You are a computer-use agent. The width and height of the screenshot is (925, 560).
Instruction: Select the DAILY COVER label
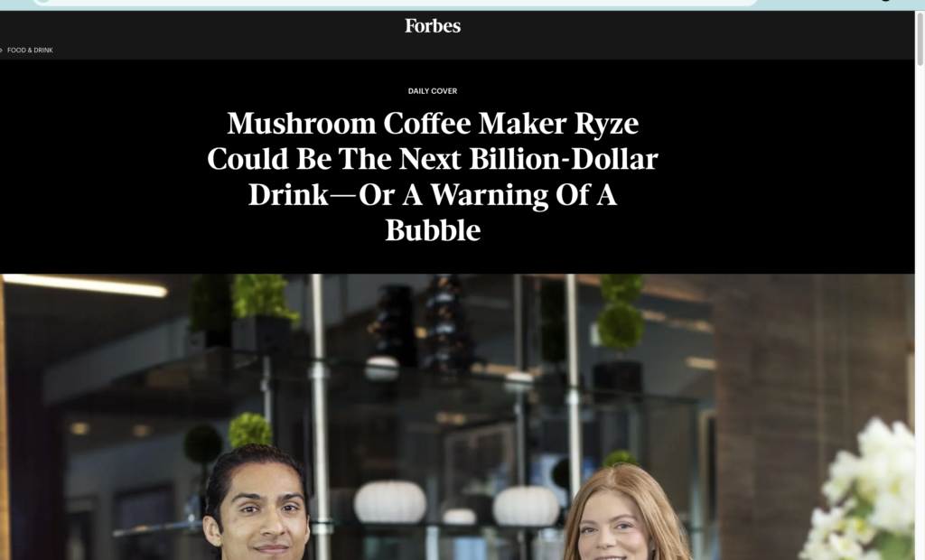[x=433, y=91]
